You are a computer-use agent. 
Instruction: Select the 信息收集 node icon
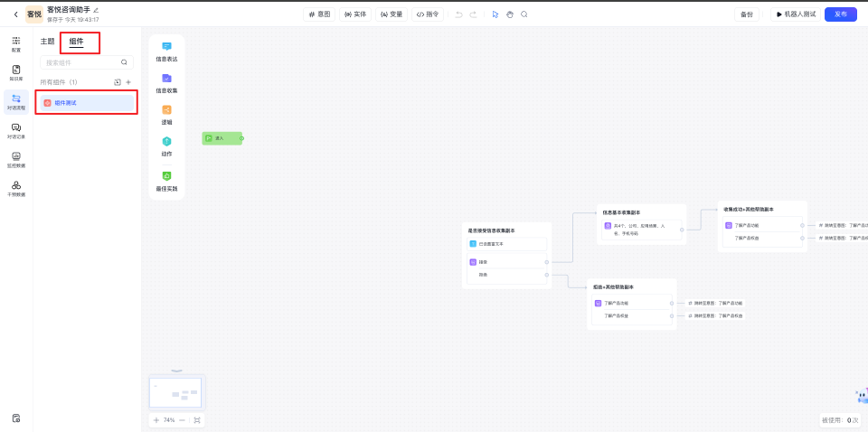pos(166,81)
